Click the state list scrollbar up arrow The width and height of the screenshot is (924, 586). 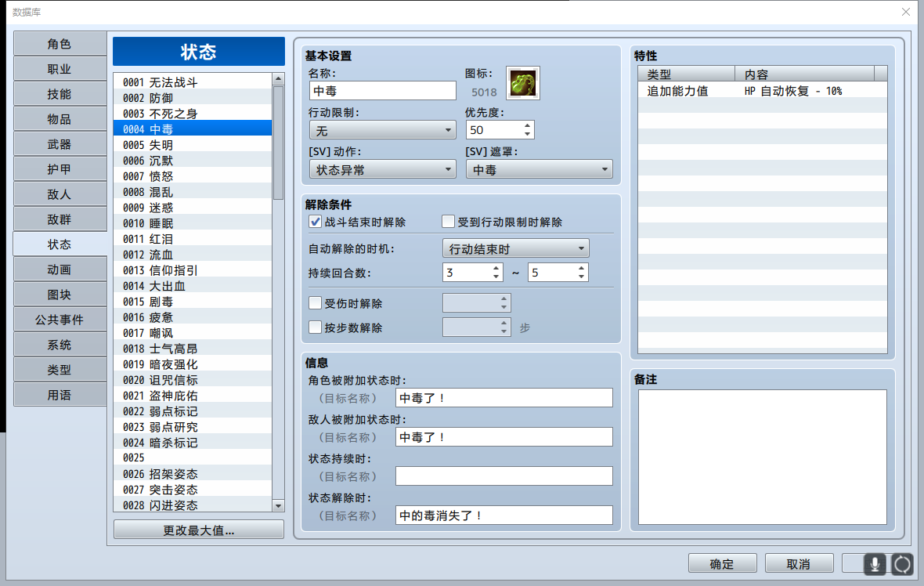pos(278,79)
